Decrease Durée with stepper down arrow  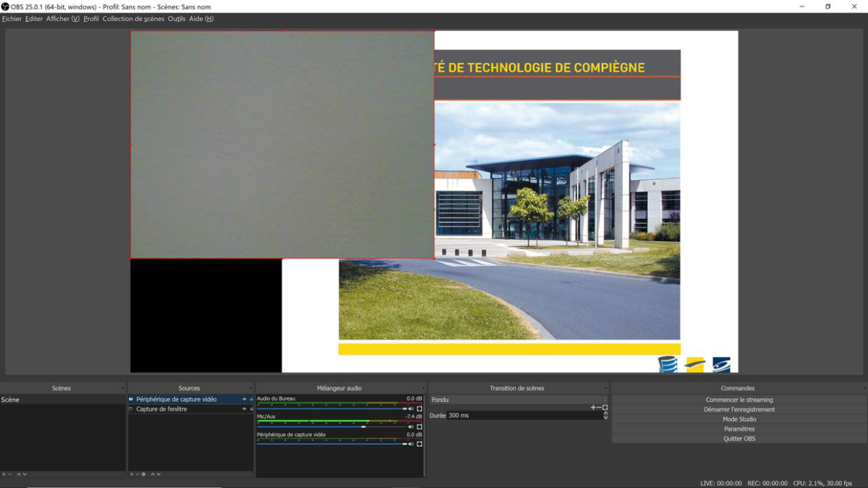tap(605, 418)
